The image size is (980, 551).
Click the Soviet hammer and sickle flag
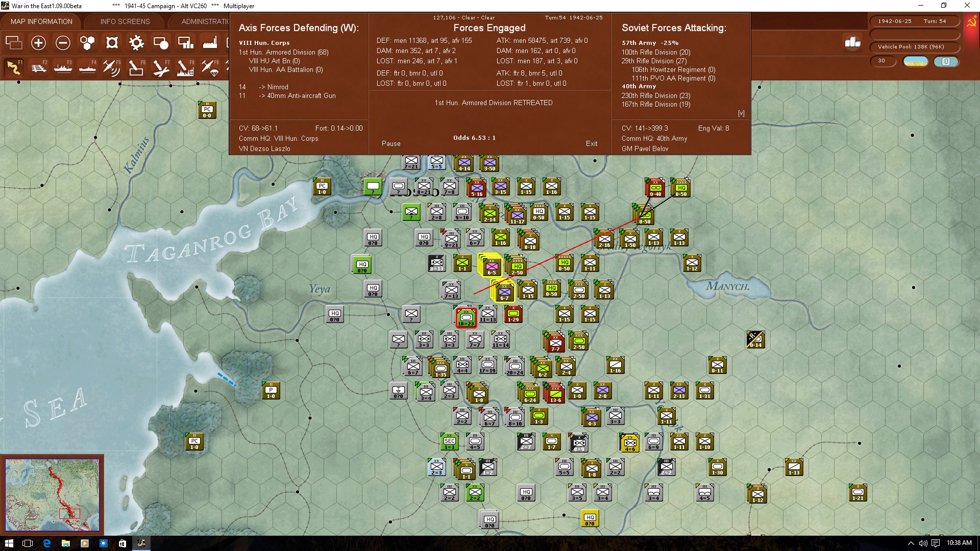pyautogui.click(x=971, y=22)
